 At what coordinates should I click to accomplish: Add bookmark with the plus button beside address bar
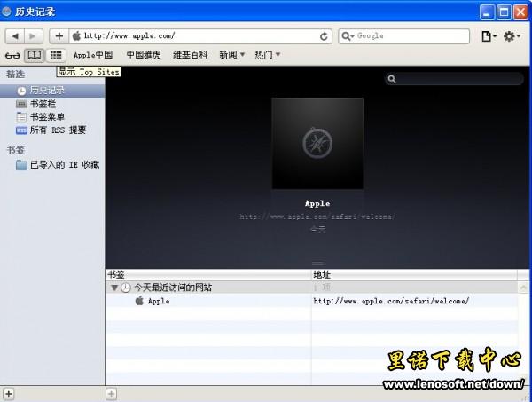[59, 36]
